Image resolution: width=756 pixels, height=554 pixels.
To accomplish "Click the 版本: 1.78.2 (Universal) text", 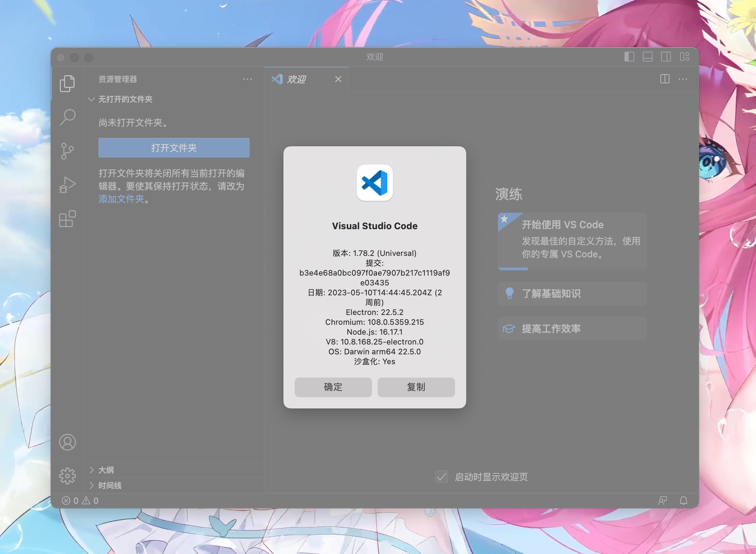I will pyautogui.click(x=374, y=253).
